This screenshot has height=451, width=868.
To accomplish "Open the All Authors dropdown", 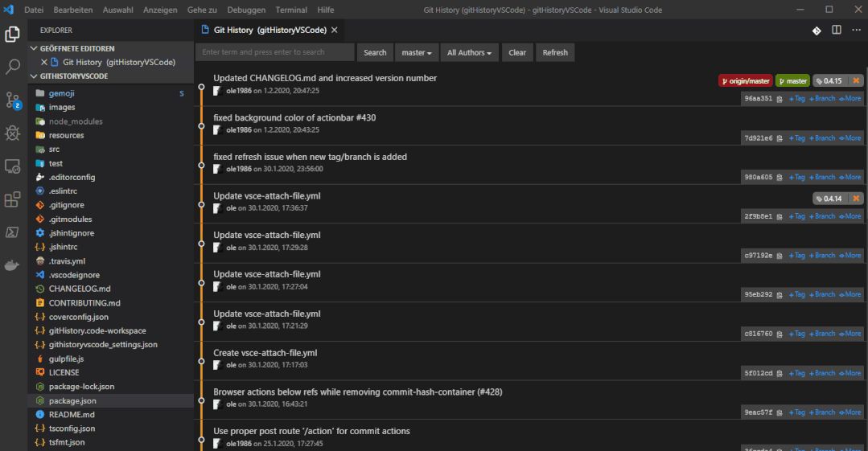I will pos(470,52).
